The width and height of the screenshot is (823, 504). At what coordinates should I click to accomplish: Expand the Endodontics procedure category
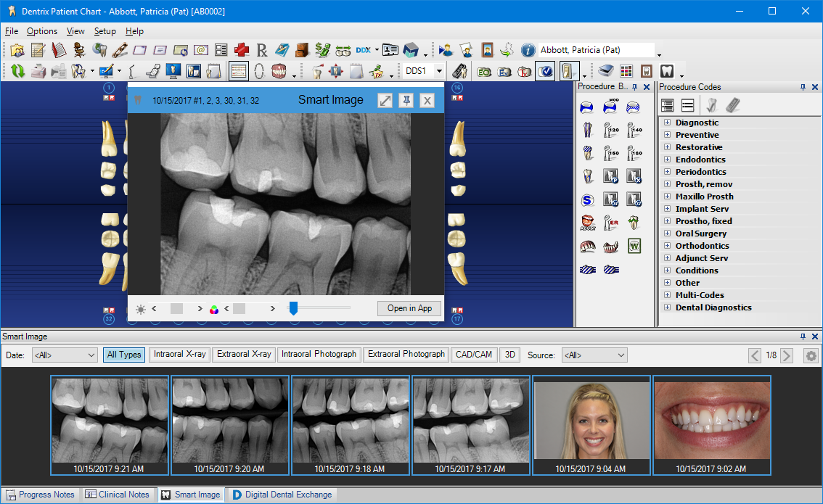[x=667, y=160]
